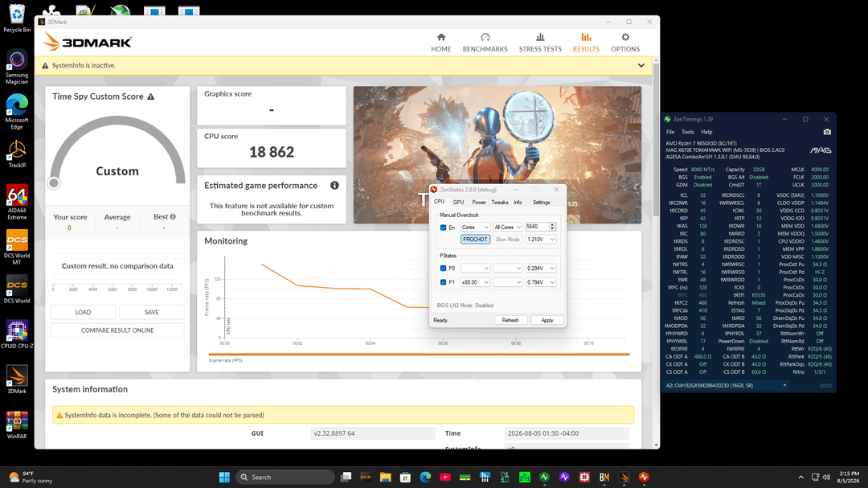868x488 pixels.
Task: Open the TrackIR desktop shortcut
Action: (17, 154)
